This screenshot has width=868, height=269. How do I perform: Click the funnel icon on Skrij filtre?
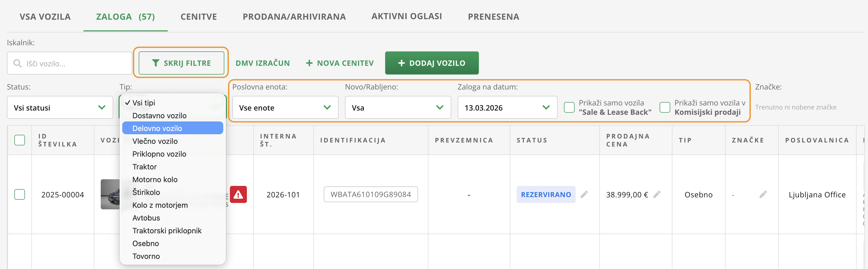[156, 63]
